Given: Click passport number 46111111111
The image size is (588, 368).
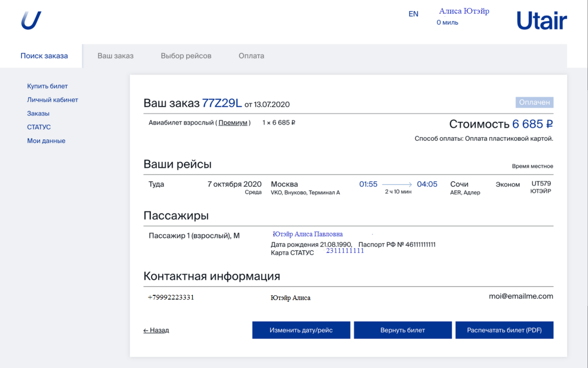Looking at the screenshot, I should tap(421, 245).
